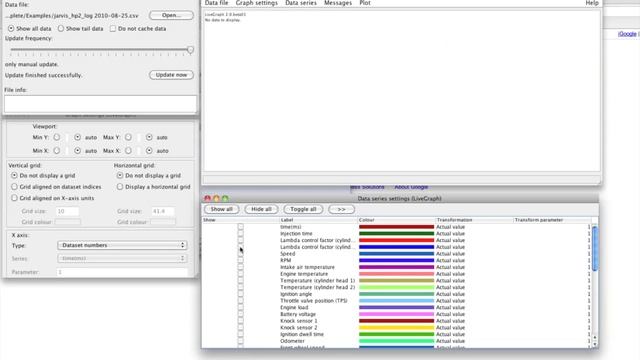Click the Colour column header
Viewport: 640px width, 360px height.
tap(396, 220)
